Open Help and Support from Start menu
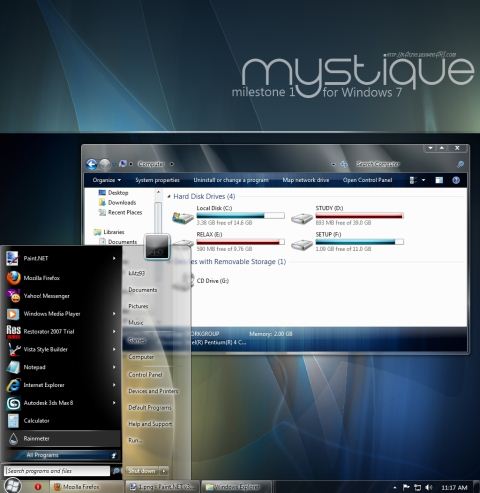This screenshot has width=480, height=493. (150, 424)
